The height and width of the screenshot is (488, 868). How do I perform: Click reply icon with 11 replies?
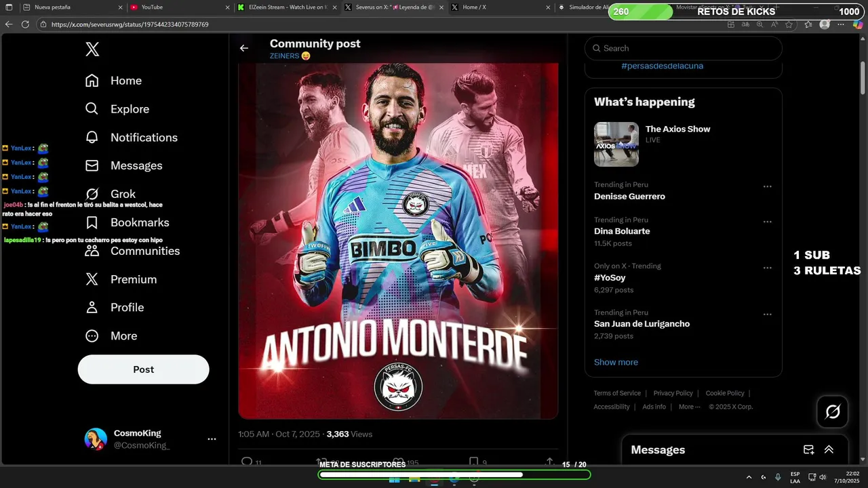click(x=247, y=462)
